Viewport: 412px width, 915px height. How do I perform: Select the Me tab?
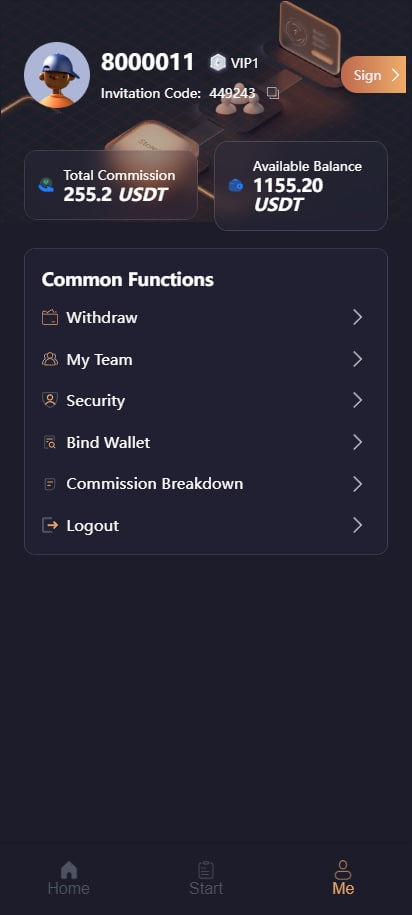[x=343, y=878]
